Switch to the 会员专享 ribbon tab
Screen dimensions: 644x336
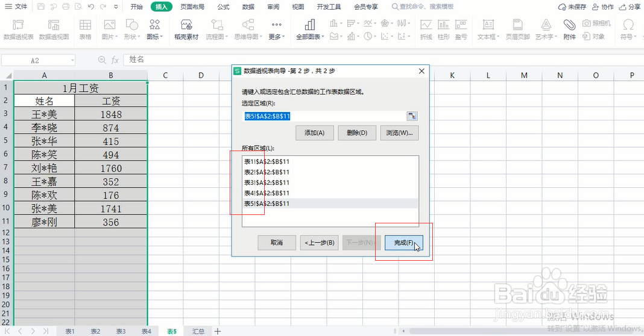click(x=365, y=7)
